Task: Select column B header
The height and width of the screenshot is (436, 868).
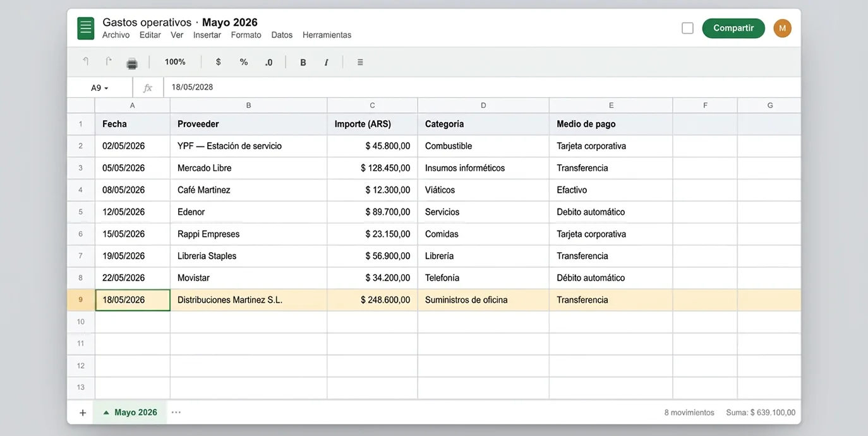Action: point(249,106)
